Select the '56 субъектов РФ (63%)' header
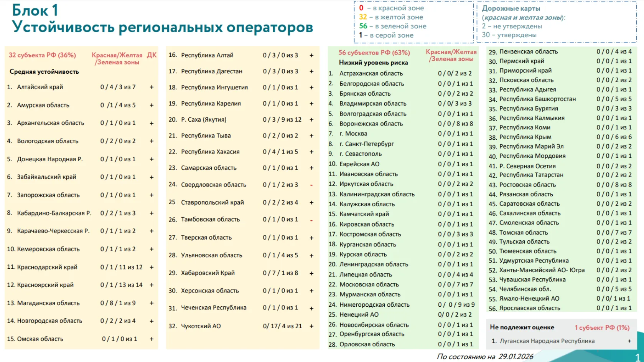Viewport: 644px width, 362px height. [x=374, y=53]
